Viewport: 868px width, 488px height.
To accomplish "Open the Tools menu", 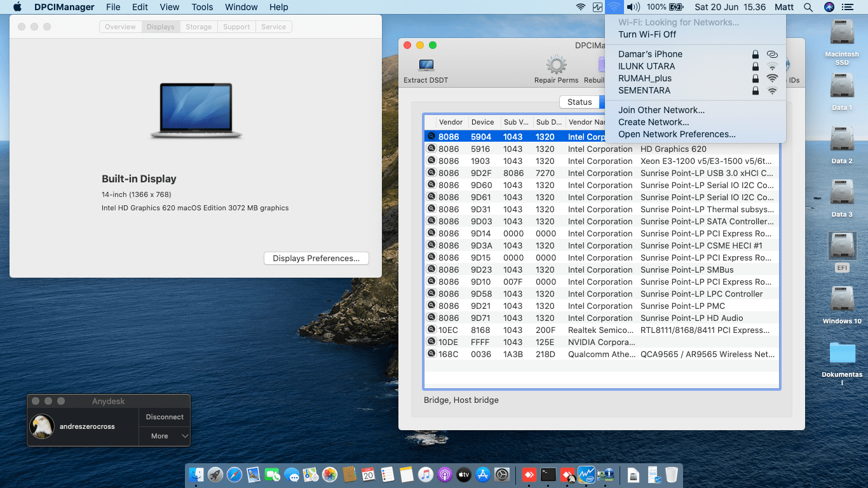I will coord(202,7).
